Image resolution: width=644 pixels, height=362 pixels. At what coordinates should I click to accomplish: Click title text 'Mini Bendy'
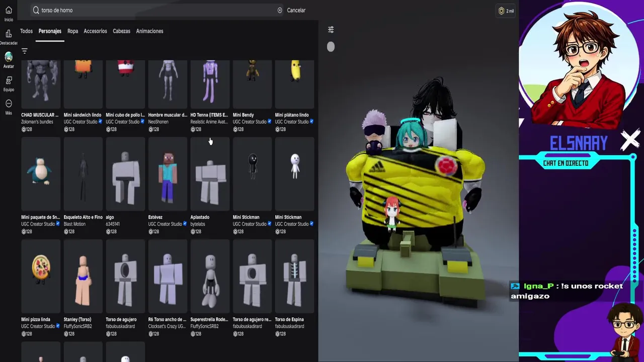(243, 115)
